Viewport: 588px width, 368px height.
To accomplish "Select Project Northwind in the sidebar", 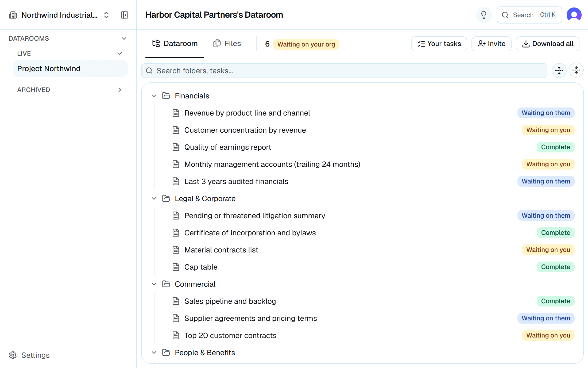I will pyautogui.click(x=70, y=68).
